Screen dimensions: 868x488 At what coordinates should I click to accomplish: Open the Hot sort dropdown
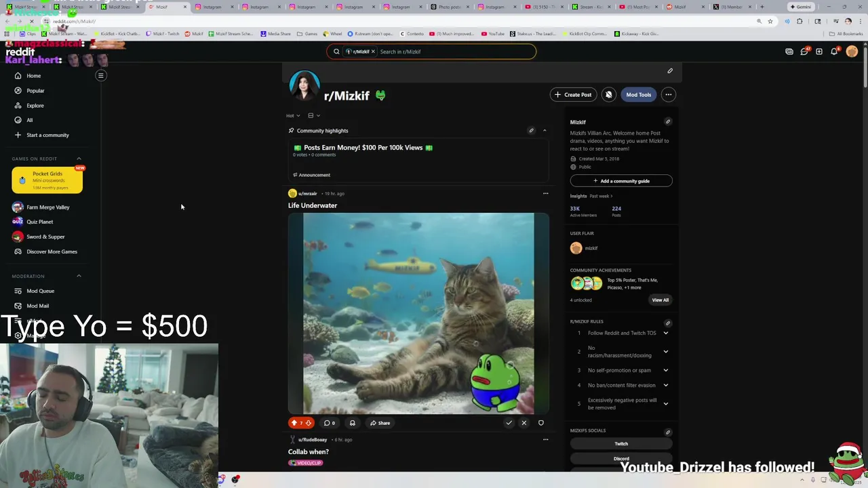(x=293, y=116)
